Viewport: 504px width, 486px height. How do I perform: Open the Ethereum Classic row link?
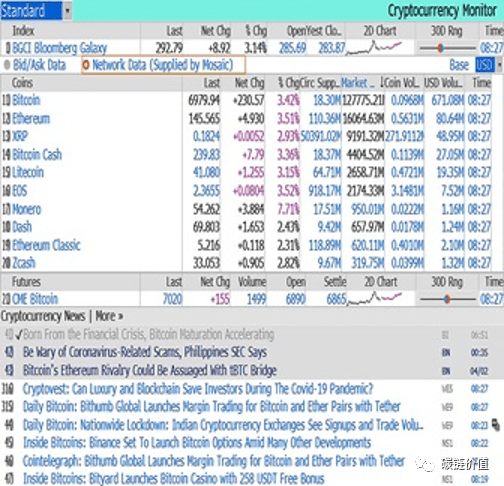(x=46, y=245)
